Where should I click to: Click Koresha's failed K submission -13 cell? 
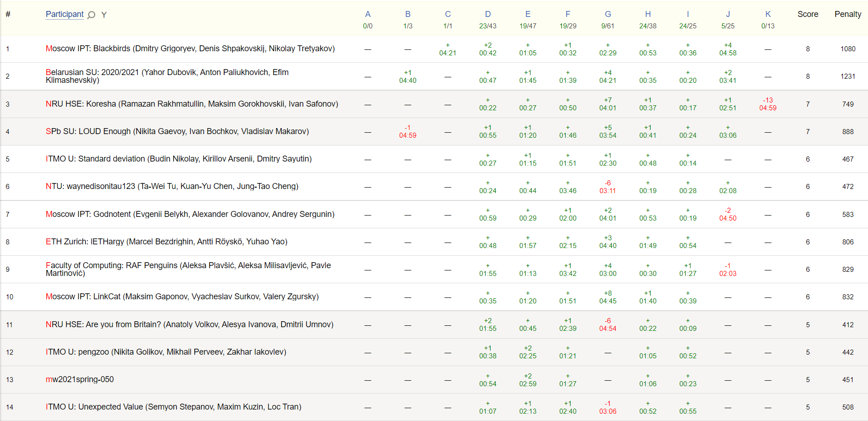[768, 104]
